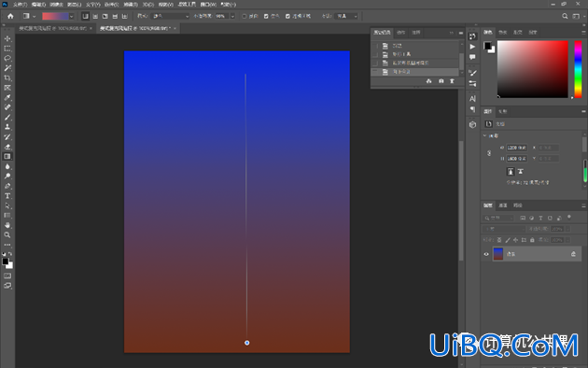
Task: Select the Eyedropper tool
Action: pos(7,97)
